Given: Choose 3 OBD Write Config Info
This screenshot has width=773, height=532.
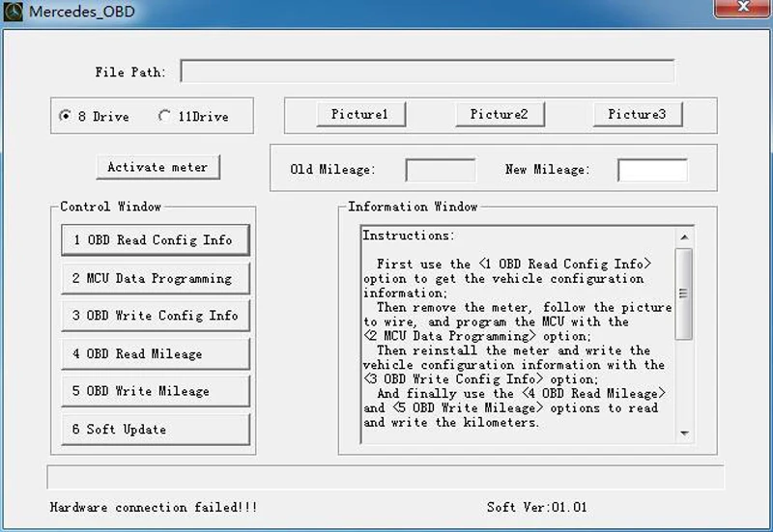Looking at the screenshot, I should click(x=156, y=316).
